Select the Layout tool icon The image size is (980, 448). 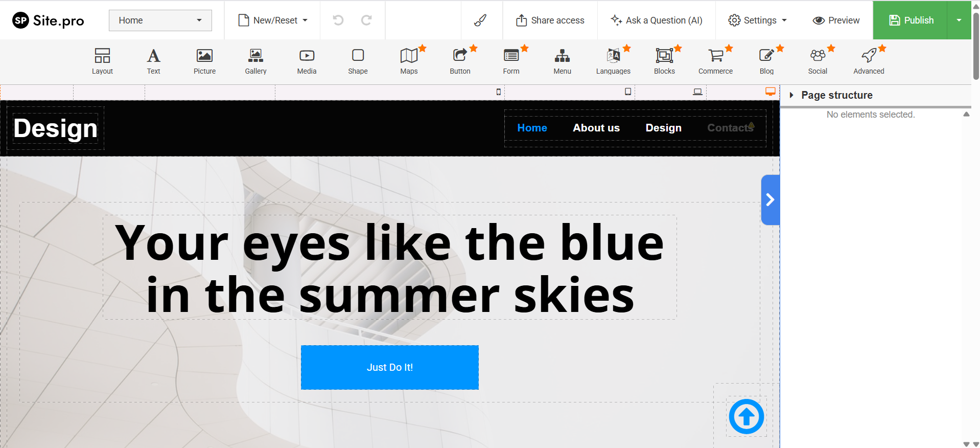coord(102,56)
